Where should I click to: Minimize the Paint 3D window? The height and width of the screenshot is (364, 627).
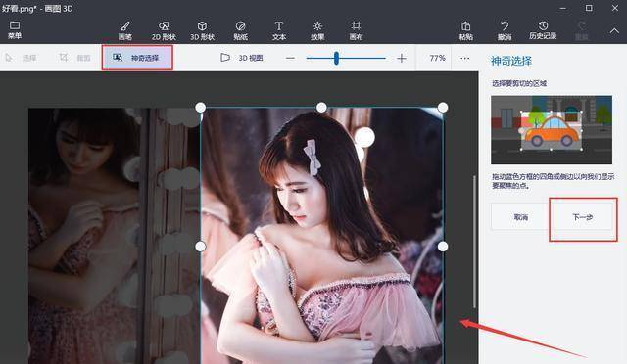(x=563, y=8)
